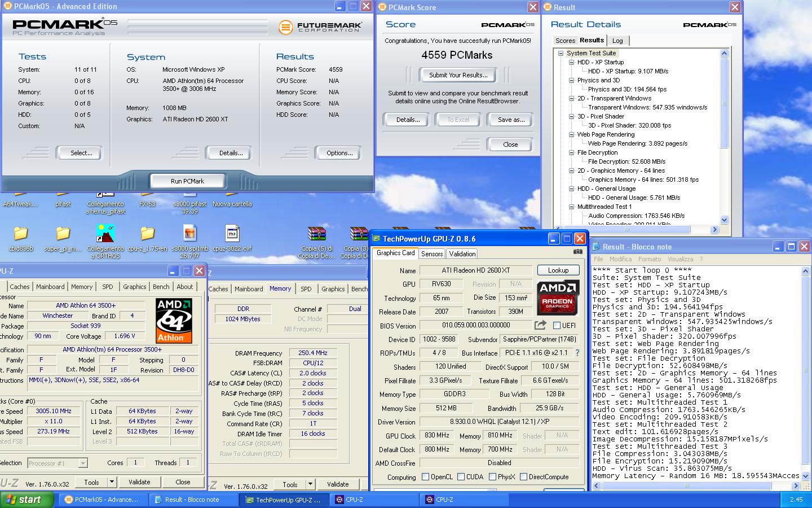Click the Bus Interface question mark icon
Viewport: 812px width, 508px height.
[577, 353]
